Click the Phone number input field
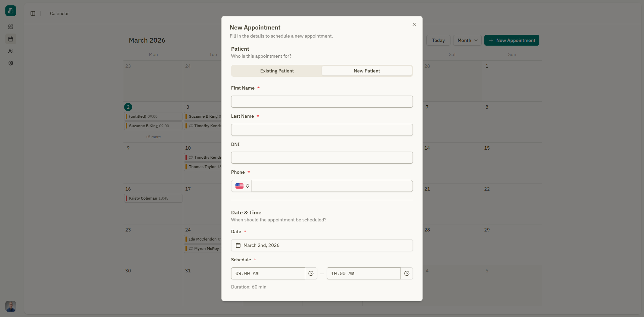This screenshot has width=644, height=317. 332,186
